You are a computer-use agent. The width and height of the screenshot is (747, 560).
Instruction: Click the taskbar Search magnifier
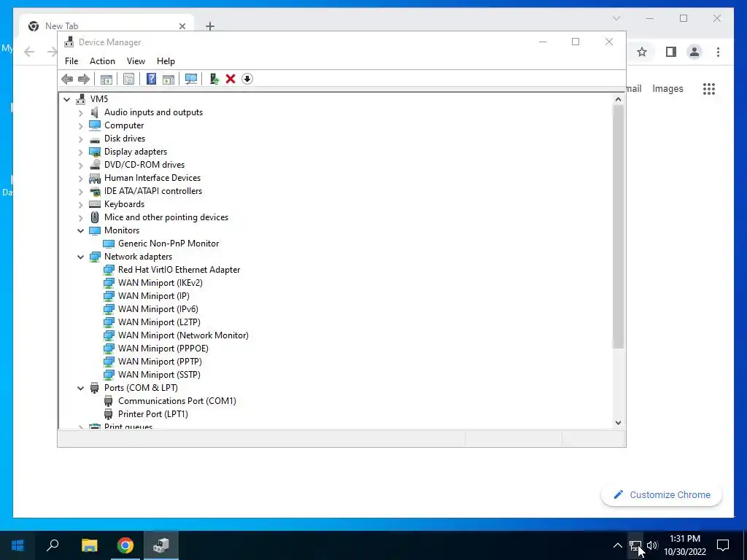pyautogui.click(x=53, y=545)
